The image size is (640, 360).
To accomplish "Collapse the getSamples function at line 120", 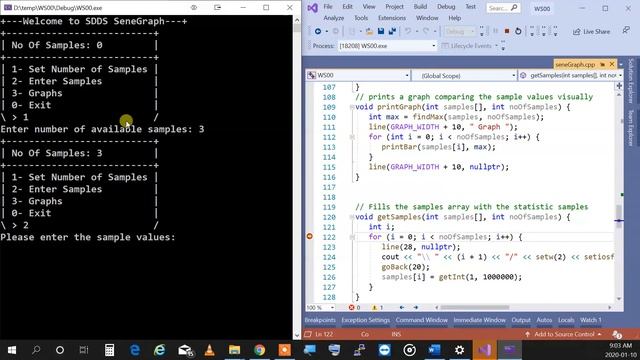I will coord(351,217).
